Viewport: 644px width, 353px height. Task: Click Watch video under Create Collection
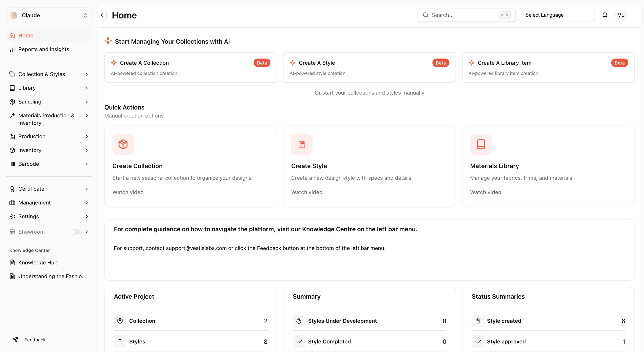128,192
